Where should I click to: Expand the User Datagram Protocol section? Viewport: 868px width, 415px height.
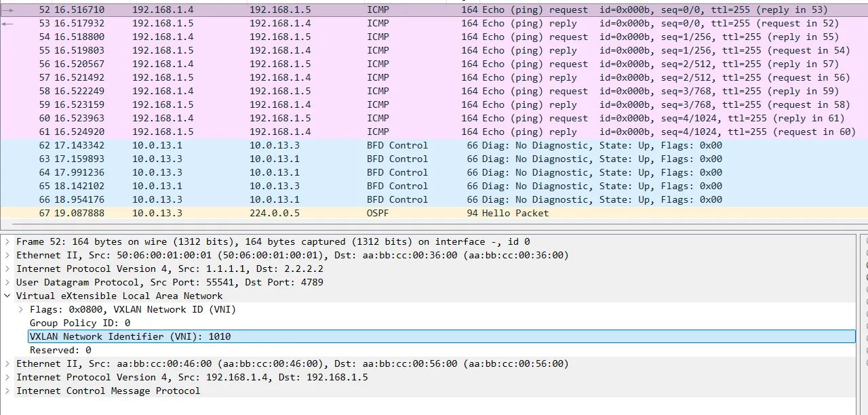7,283
